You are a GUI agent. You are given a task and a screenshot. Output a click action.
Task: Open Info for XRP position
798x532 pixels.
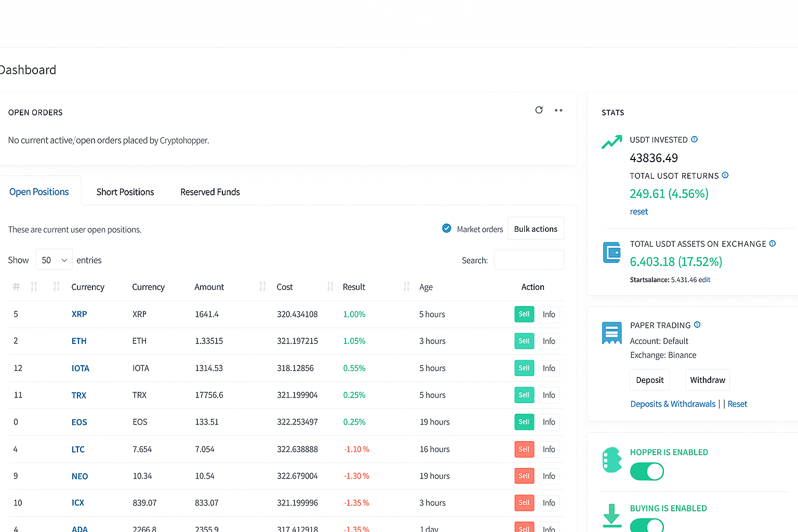click(549, 314)
